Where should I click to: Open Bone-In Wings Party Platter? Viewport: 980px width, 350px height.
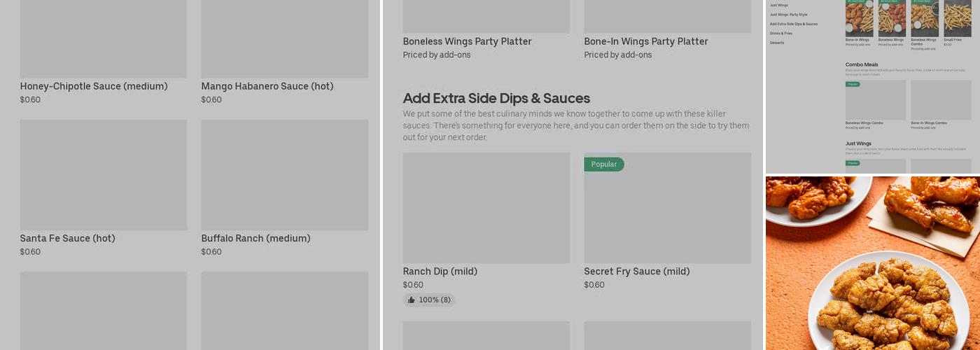click(x=645, y=42)
